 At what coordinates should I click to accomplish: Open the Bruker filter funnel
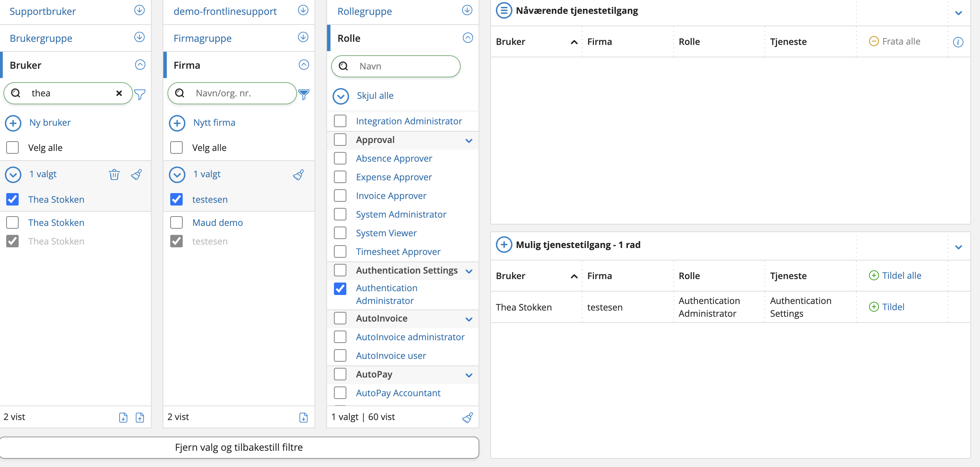coord(140,94)
